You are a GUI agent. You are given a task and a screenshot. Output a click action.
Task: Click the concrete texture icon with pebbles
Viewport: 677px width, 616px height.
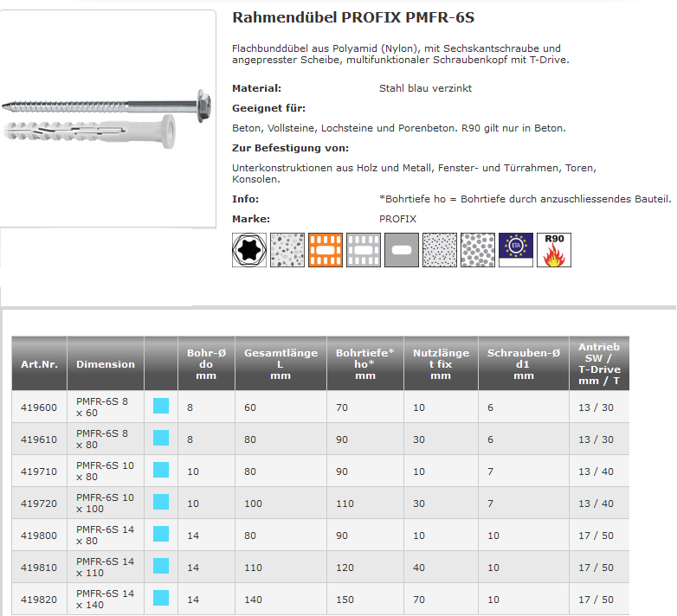click(287, 250)
